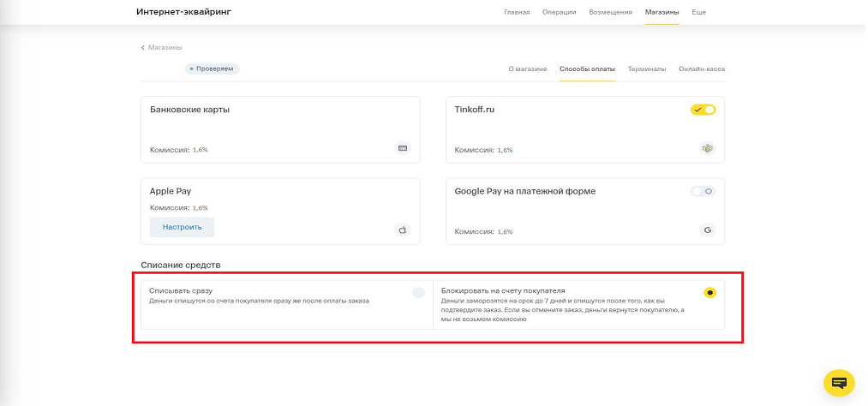The image size is (868, 406).
Task: Click the Комиссия 1,6% text in Google Pay card
Action: coord(483,232)
